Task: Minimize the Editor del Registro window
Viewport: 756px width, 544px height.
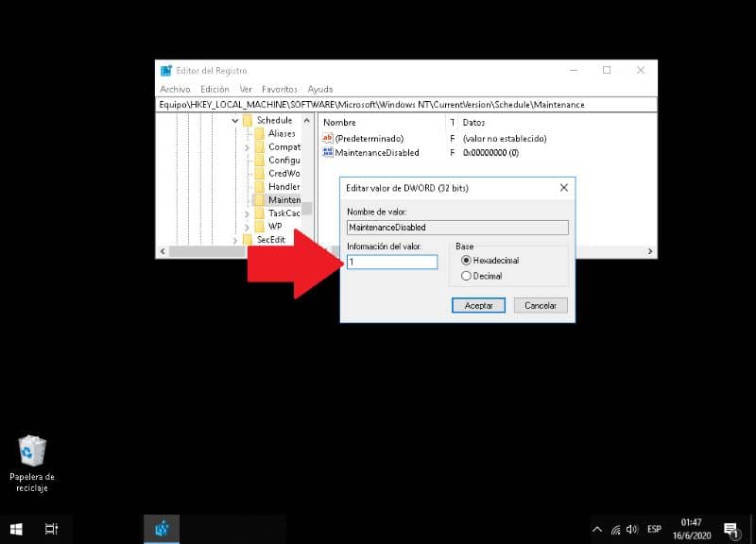Action: (574, 70)
